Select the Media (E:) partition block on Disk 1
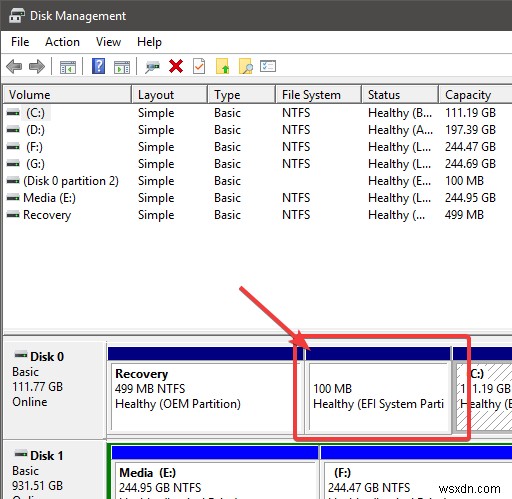 point(215,473)
